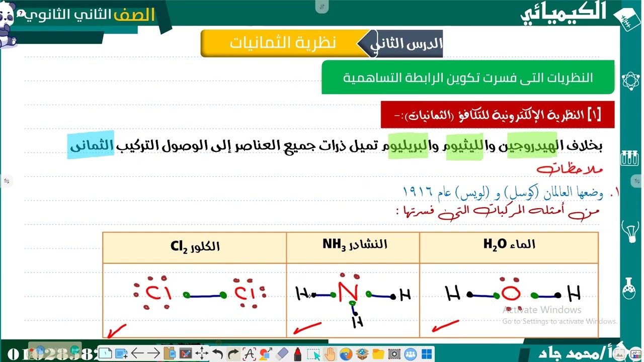The image size is (644, 362).
Task: Click the flask icon in right sidebar
Action: (629, 288)
